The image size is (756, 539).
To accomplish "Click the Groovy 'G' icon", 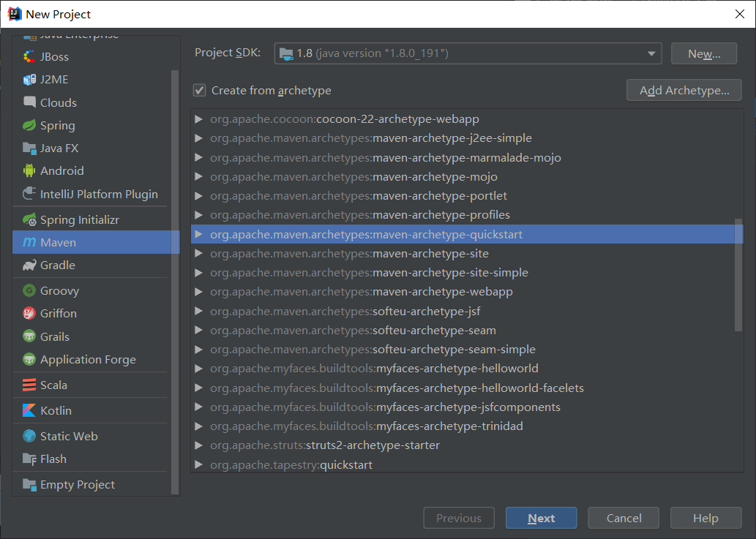I will pos(29,290).
